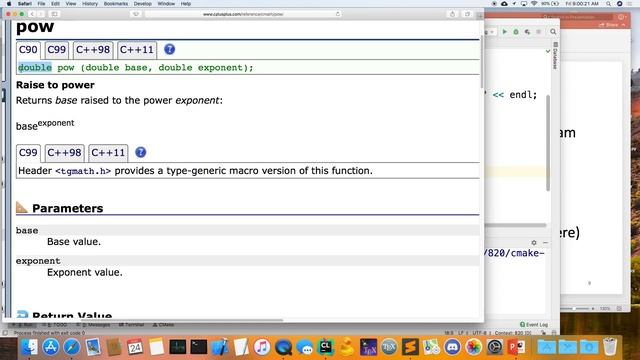Select the C90 tab
The height and width of the screenshot is (360, 640).
pyautogui.click(x=28, y=50)
